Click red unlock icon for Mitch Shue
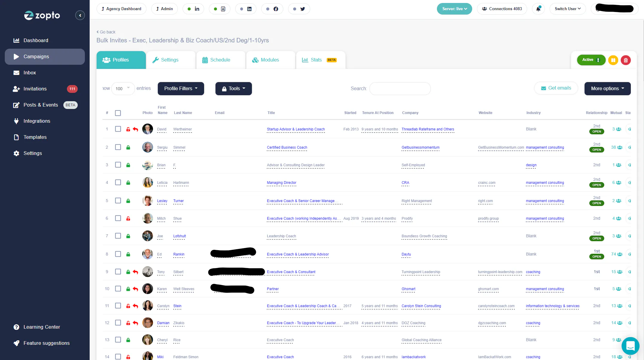This screenshot has width=644, height=360. tap(128, 219)
